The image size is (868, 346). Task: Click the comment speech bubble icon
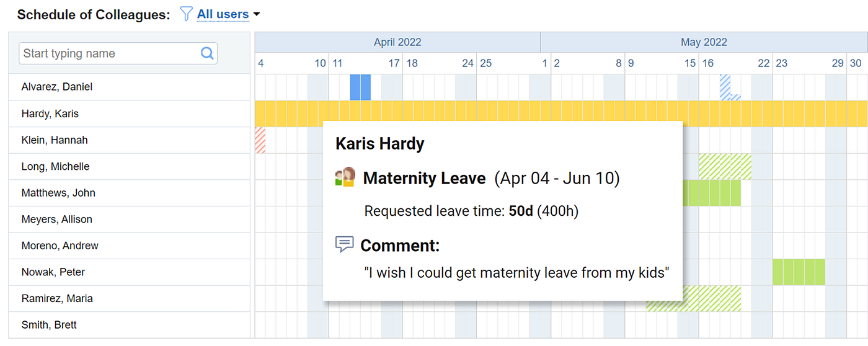click(344, 244)
